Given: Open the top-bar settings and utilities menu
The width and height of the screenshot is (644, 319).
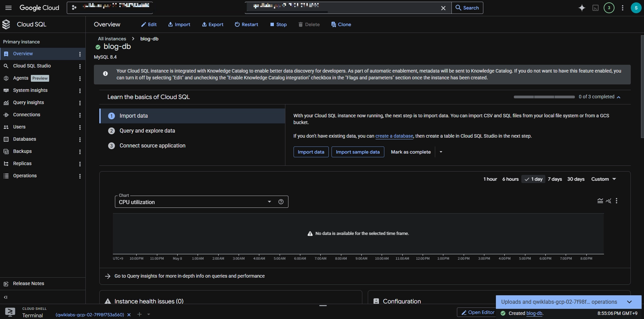Looking at the screenshot, I should [622, 8].
